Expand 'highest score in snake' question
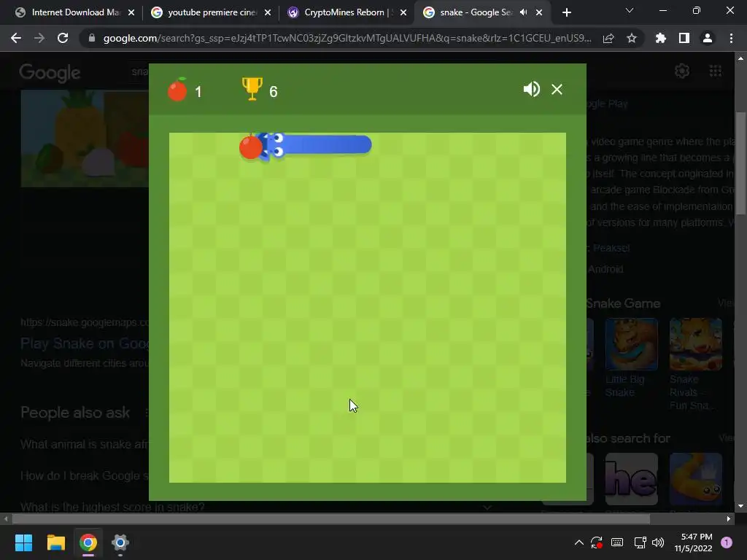Viewport: 747px width, 560px height. (112, 507)
